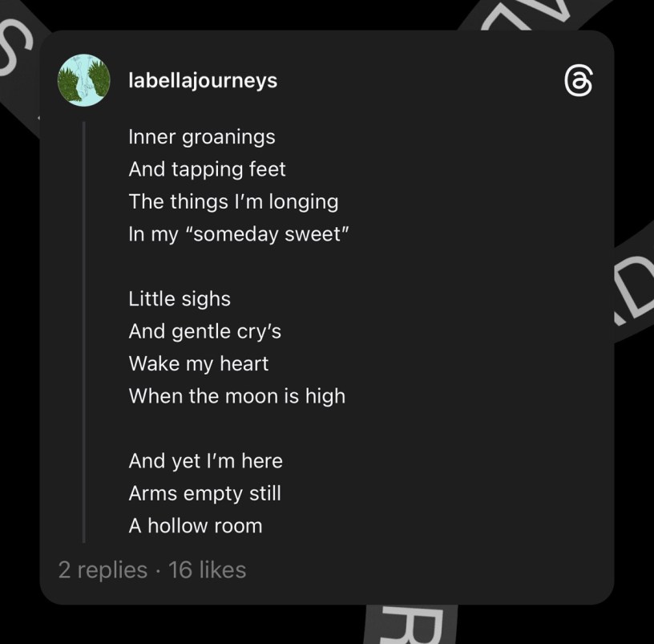Screen dimensions: 654x644
Task: Click the line "A hollow room"
Action: tap(195, 526)
